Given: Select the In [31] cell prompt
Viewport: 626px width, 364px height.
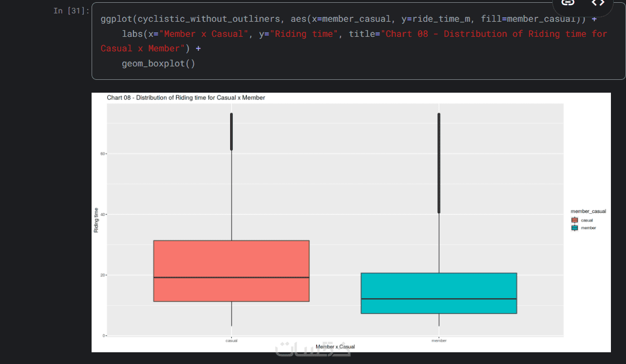Looking at the screenshot, I should click(71, 11).
